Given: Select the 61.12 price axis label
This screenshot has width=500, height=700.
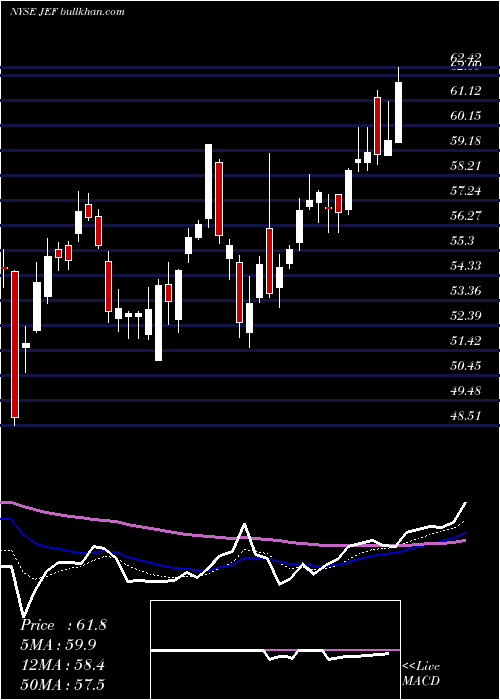Looking at the screenshot, I should coord(466,91).
